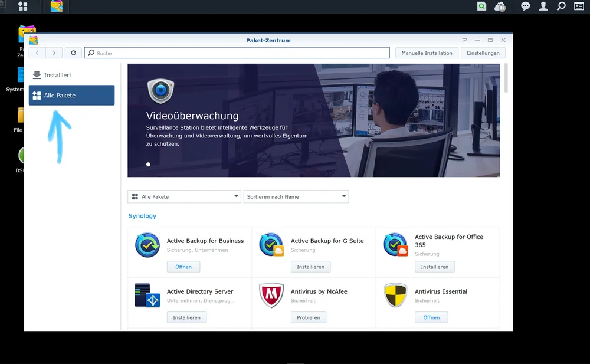
Task: Open the notifications speech bubble icon
Action: point(525,6)
